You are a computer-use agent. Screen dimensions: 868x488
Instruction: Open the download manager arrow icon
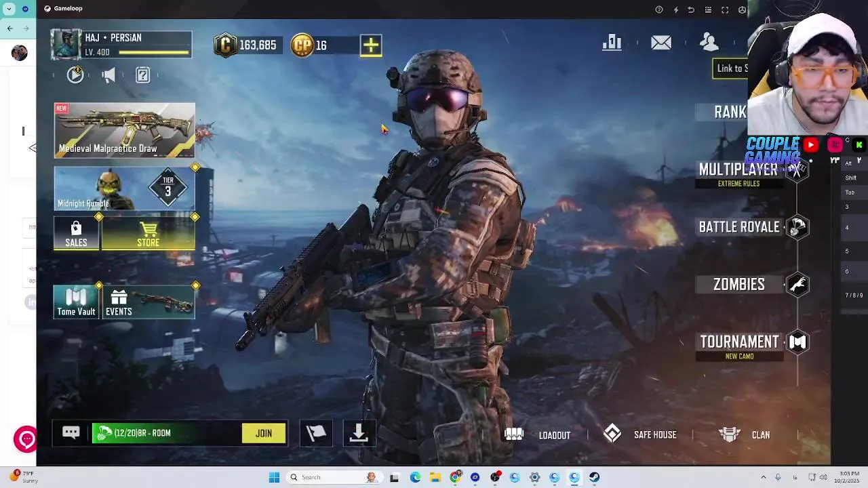tap(359, 434)
